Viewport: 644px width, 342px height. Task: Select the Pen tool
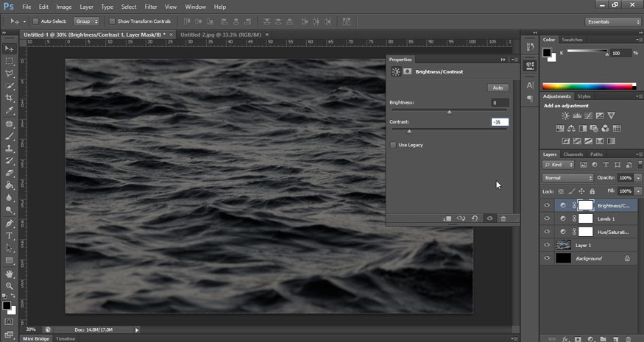point(9,224)
